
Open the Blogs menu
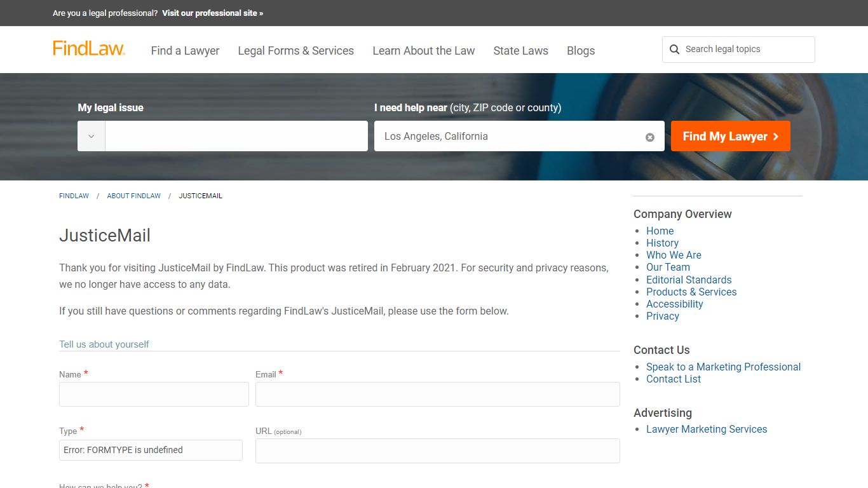581,51
